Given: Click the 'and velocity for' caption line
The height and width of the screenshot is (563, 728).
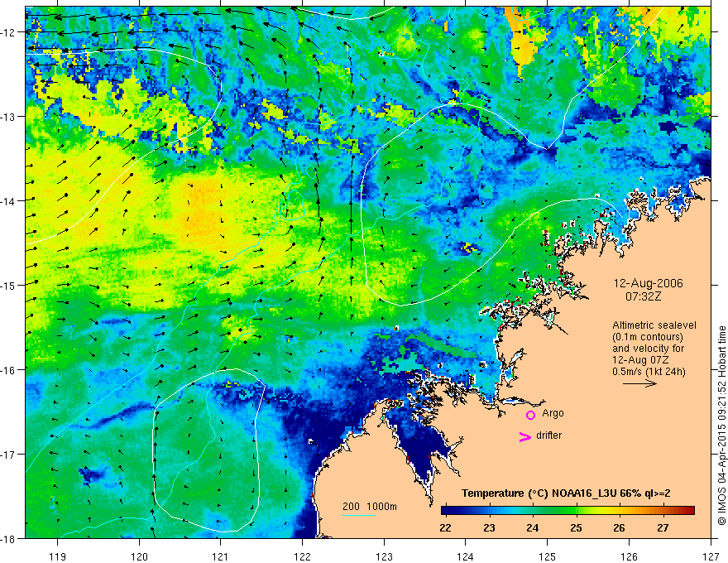Looking at the screenshot, I should click(x=648, y=349).
